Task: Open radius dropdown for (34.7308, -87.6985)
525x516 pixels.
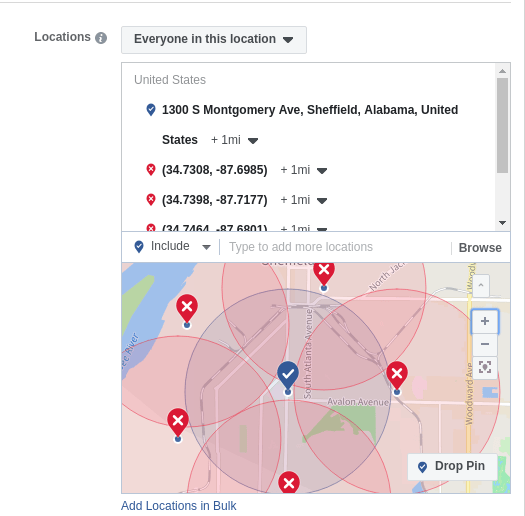Action: coord(322,171)
